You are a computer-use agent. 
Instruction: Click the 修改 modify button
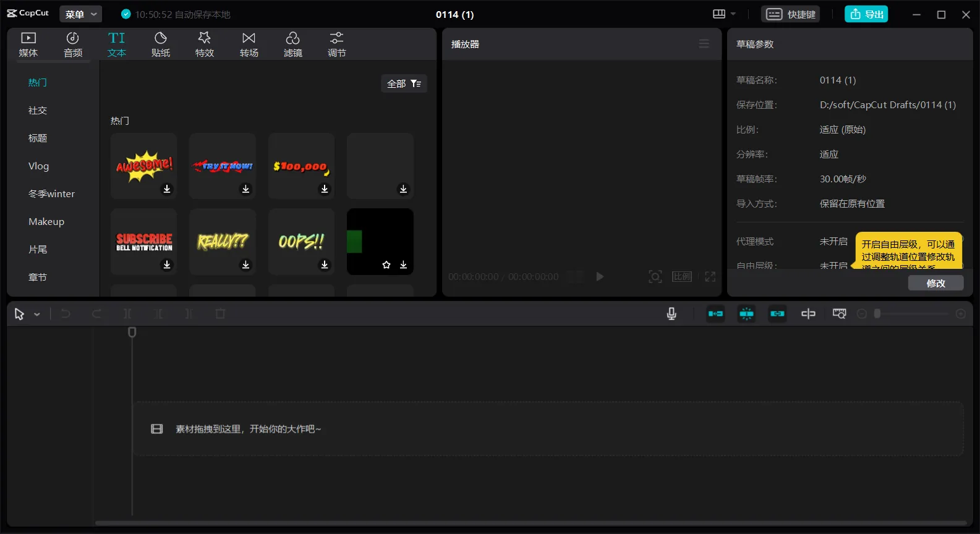[x=935, y=283]
